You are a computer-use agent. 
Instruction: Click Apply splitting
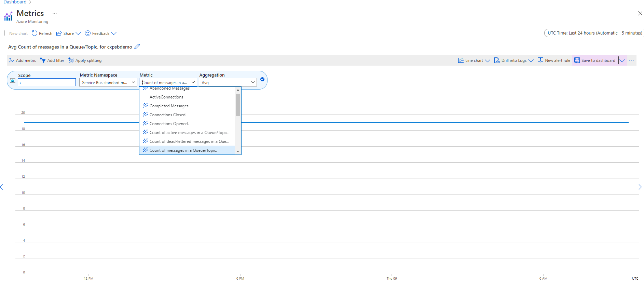tap(85, 61)
